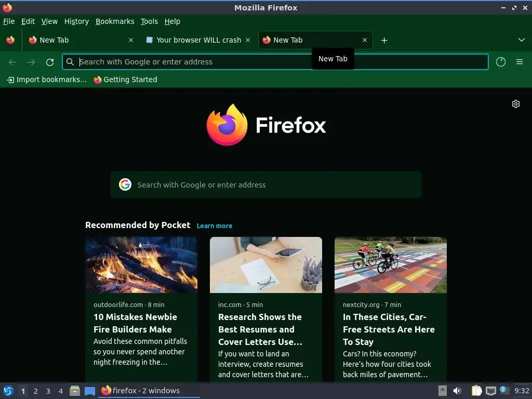Screen dimensions: 532x399
Task: Reload the current page
Action: pos(50,62)
